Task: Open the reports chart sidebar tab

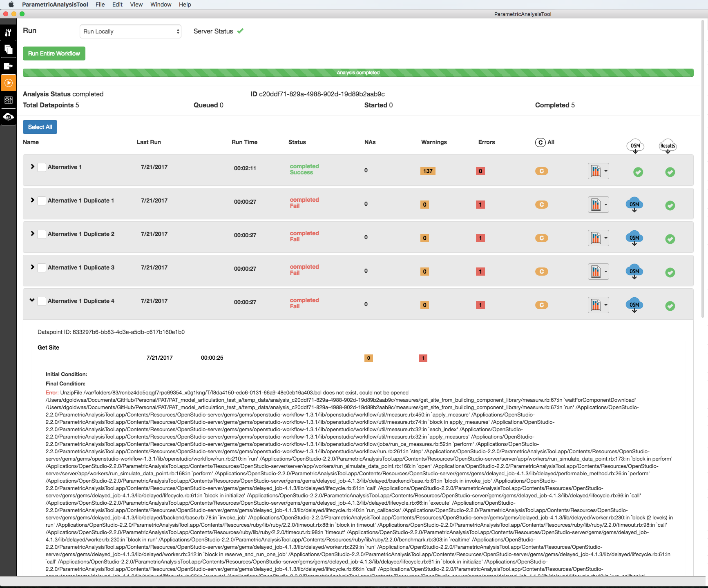Action: tap(8, 100)
